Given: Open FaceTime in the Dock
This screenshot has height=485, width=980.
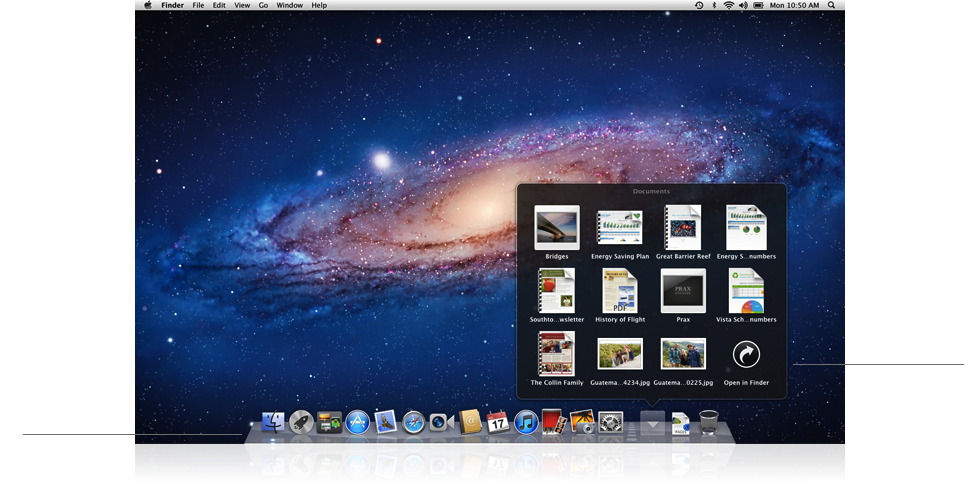Looking at the screenshot, I should coord(441,423).
